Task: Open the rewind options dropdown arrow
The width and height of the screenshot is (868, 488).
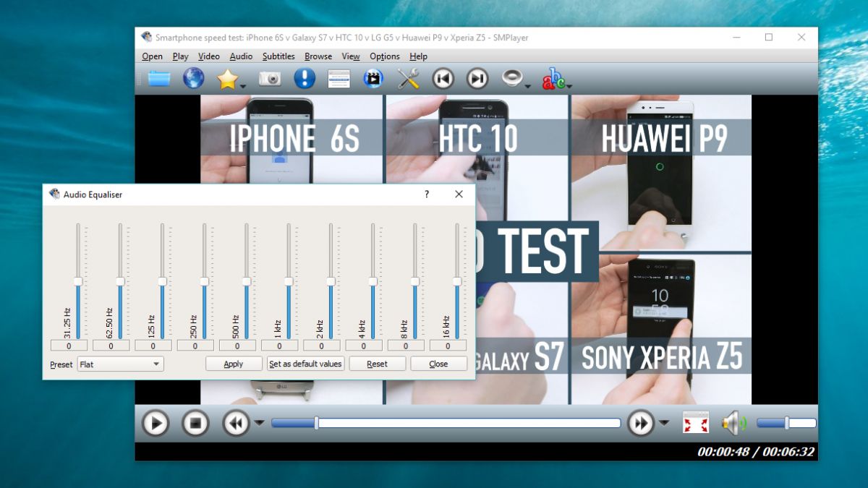Action: (259, 423)
